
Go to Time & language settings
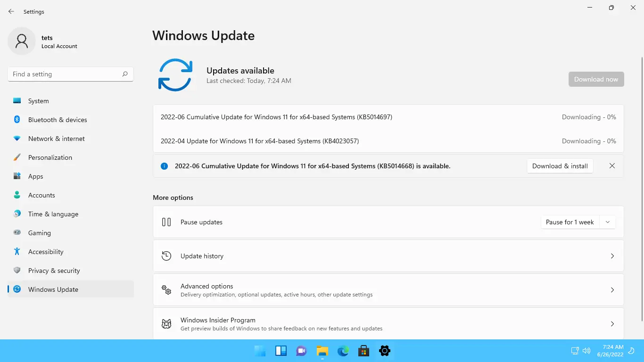click(x=71, y=214)
